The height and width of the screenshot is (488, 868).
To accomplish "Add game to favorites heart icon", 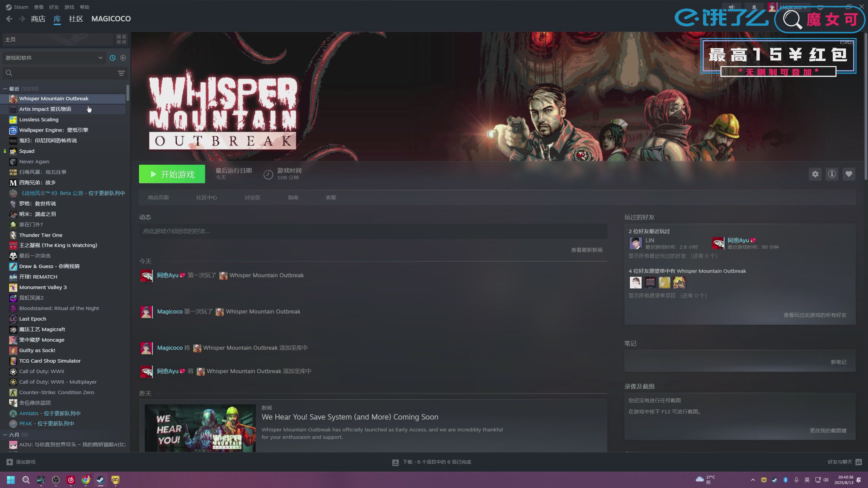I will (x=849, y=174).
